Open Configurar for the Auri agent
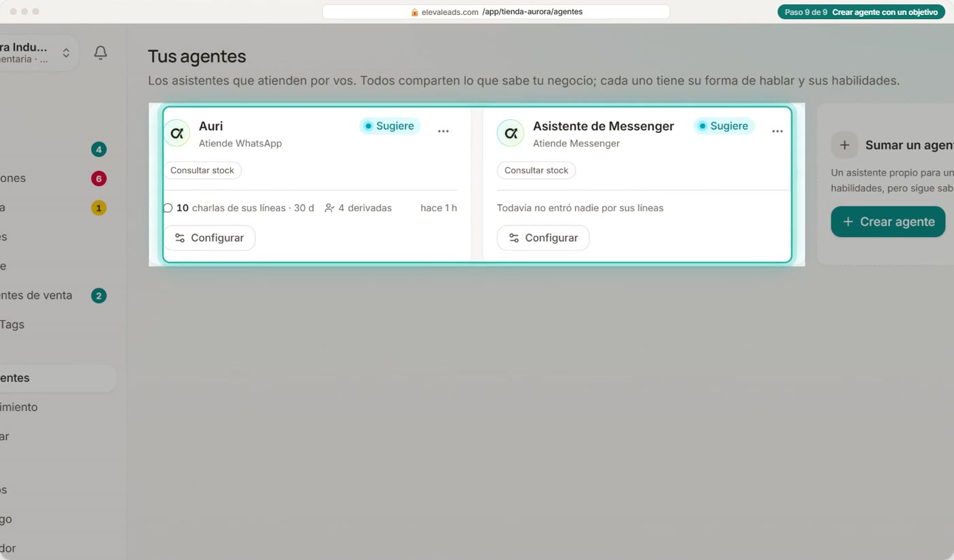The width and height of the screenshot is (954, 560). pyautogui.click(x=209, y=238)
